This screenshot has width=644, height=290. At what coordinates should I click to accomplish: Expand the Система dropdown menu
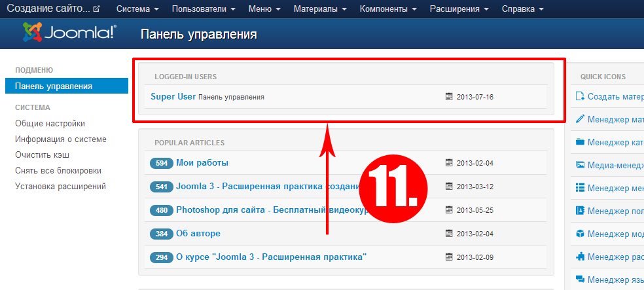coord(137,9)
